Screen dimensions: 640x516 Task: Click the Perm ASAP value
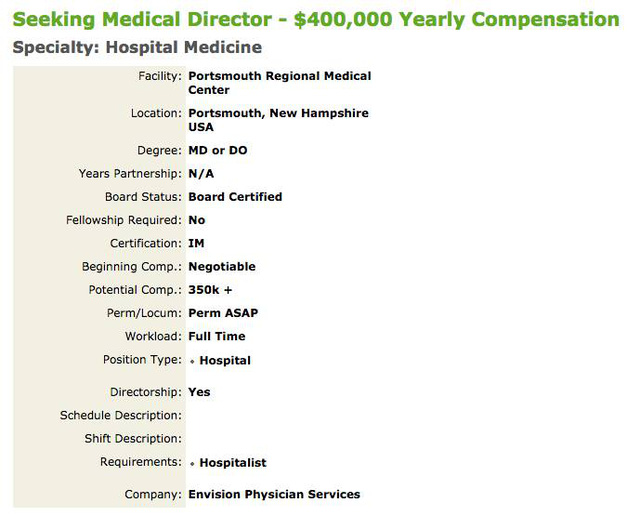(223, 313)
